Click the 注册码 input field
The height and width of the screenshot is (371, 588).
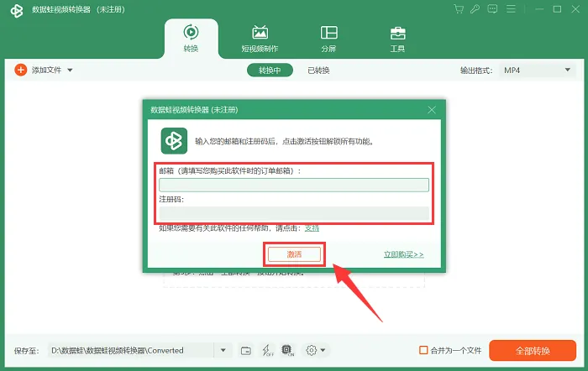coord(294,213)
